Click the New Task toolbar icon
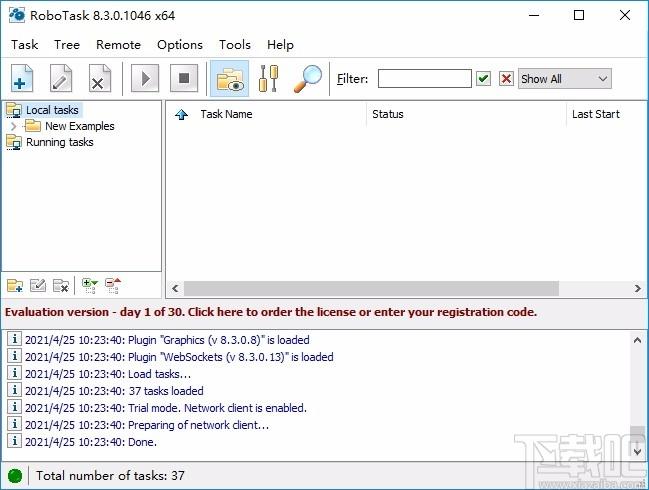Image resolution: width=649 pixels, height=490 pixels. pos(22,78)
